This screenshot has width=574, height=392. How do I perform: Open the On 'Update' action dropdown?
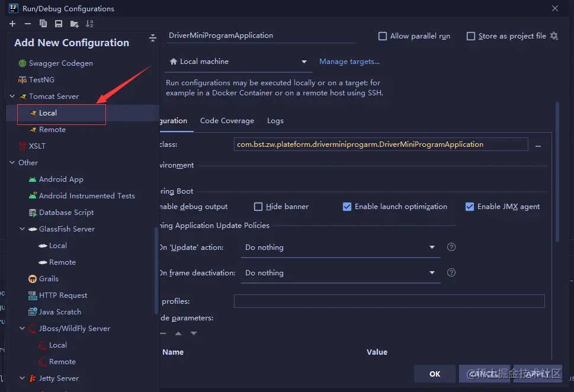pyautogui.click(x=341, y=248)
